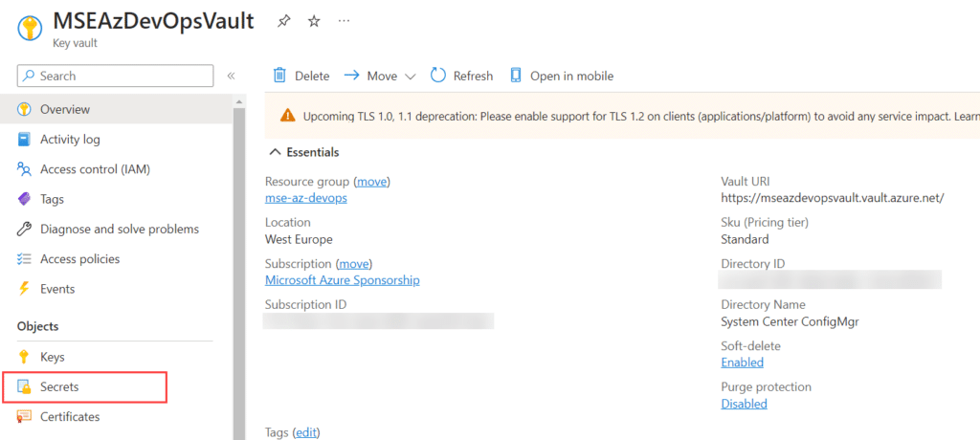980x440 pixels.
Task: Click the Refresh button label
Action: 473,77
